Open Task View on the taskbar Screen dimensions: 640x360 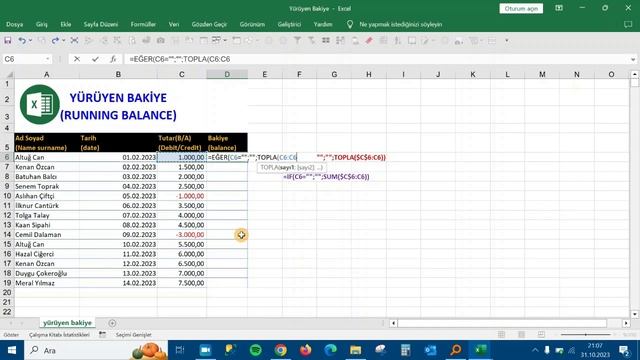pos(180,350)
